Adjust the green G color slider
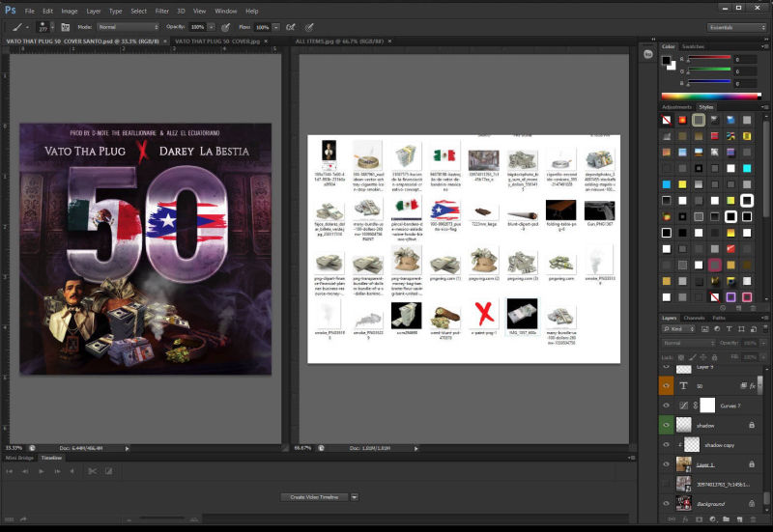Image resolution: width=773 pixels, height=532 pixels. pyautogui.click(x=709, y=71)
